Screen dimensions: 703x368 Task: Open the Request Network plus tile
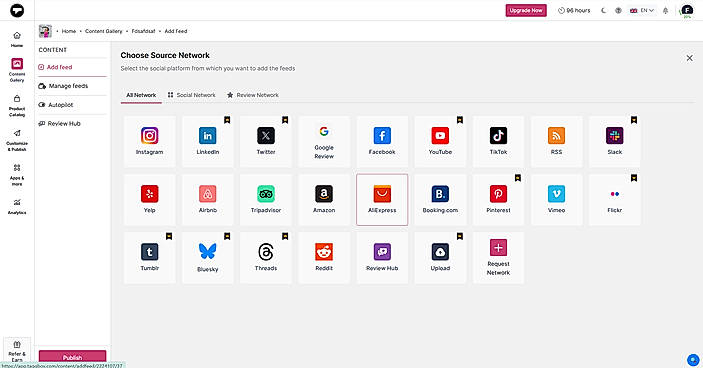[x=498, y=258]
